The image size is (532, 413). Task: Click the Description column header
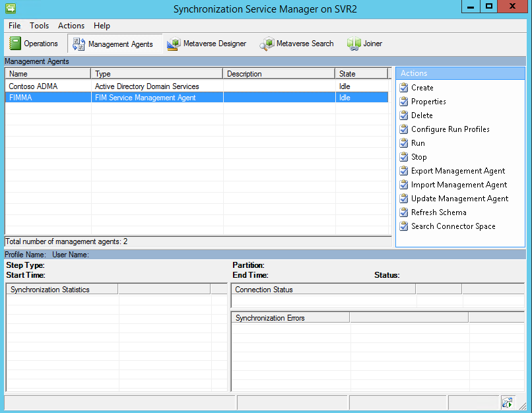click(279, 74)
